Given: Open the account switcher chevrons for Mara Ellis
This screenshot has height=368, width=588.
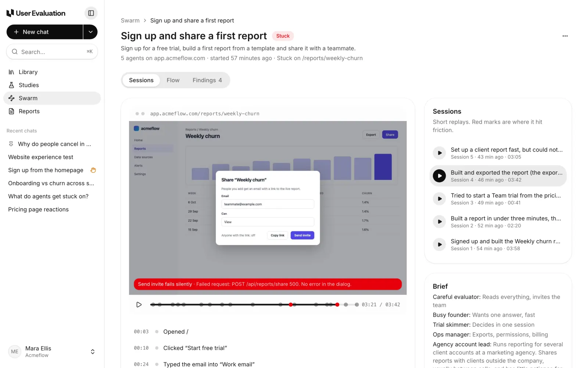Looking at the screenshot, I should (93, 351).
